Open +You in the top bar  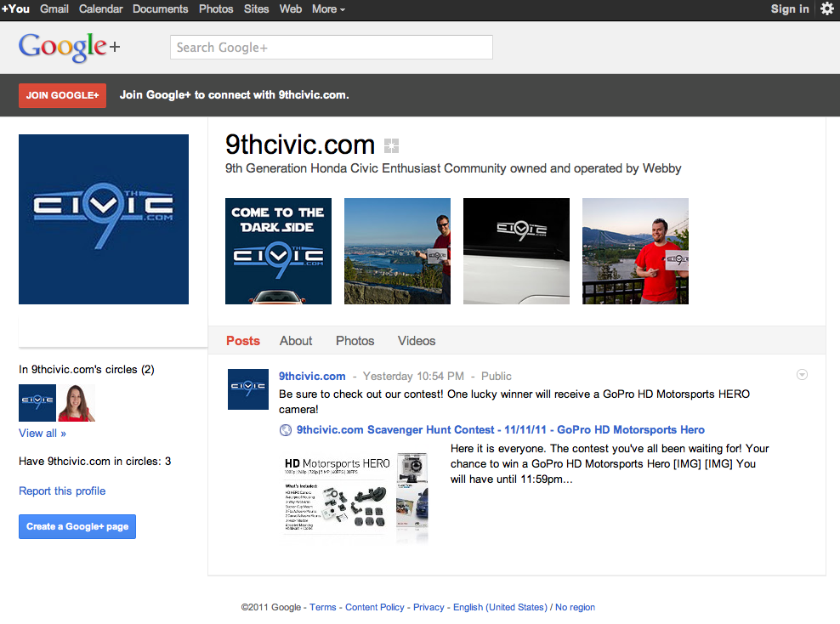tap(15, 9)
